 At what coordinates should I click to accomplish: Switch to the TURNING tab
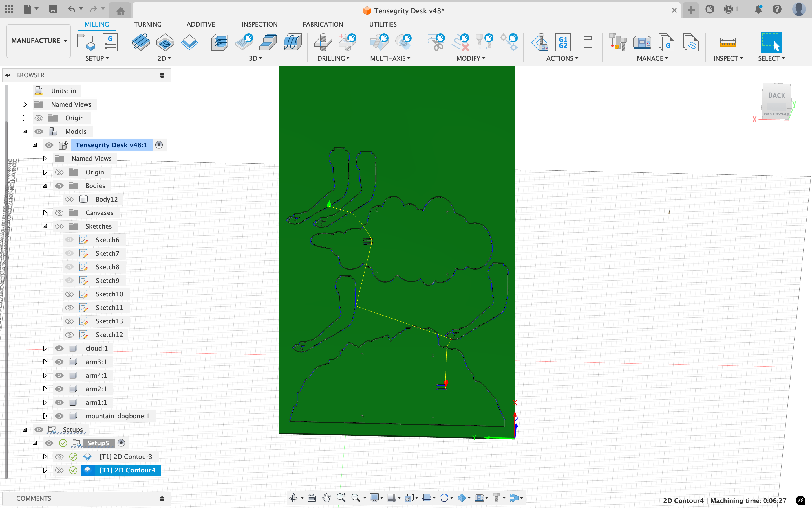[x=148, y=24]
